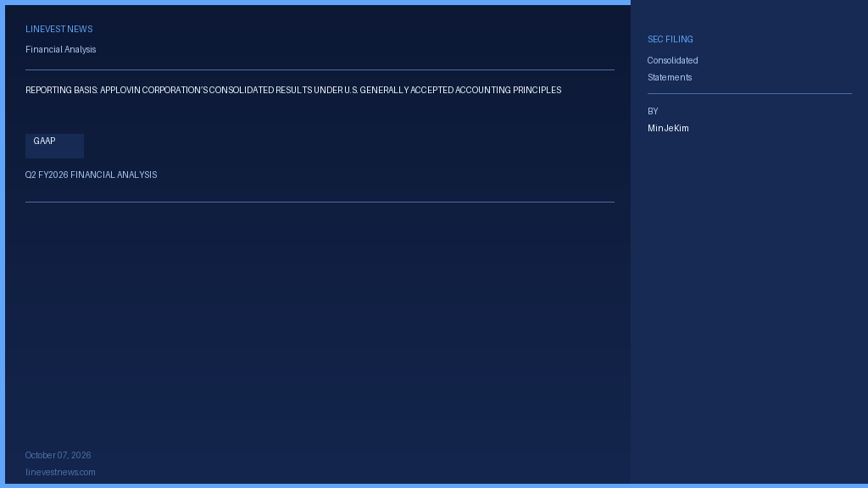
Task: Click the sidebar divider under Statements
Action: coord(749,93)
